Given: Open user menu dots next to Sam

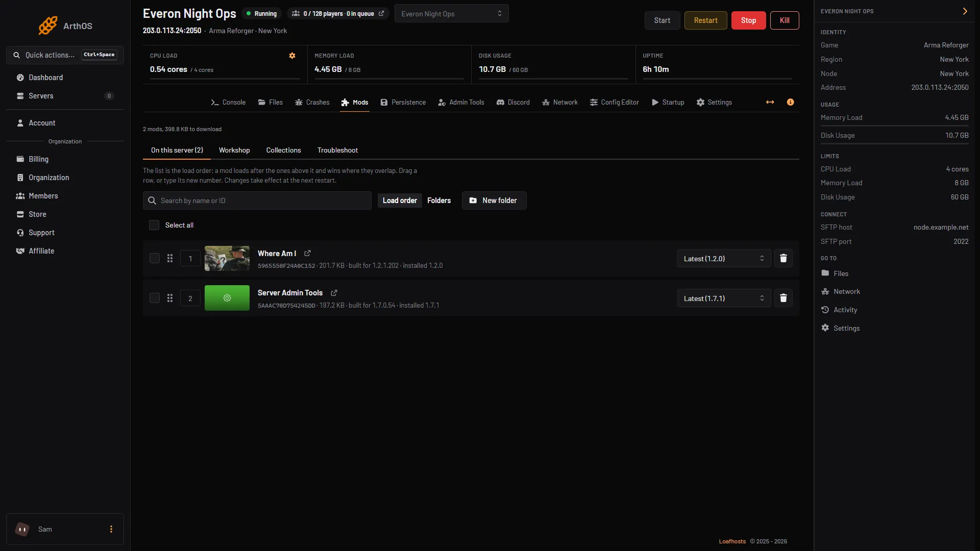Looking at the screenshot, I should [111, 530].
